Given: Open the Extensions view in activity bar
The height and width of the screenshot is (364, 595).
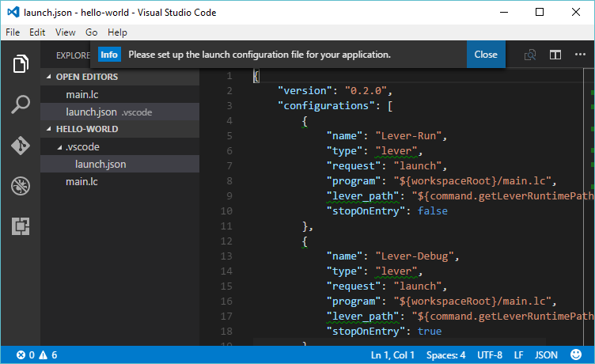Looking at the screenshot, I should point(21,226).
